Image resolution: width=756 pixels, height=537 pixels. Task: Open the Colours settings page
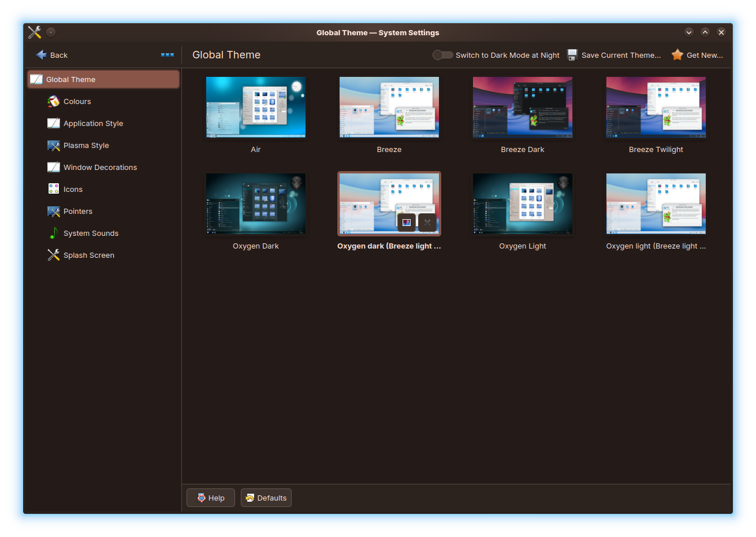(103, 102)
